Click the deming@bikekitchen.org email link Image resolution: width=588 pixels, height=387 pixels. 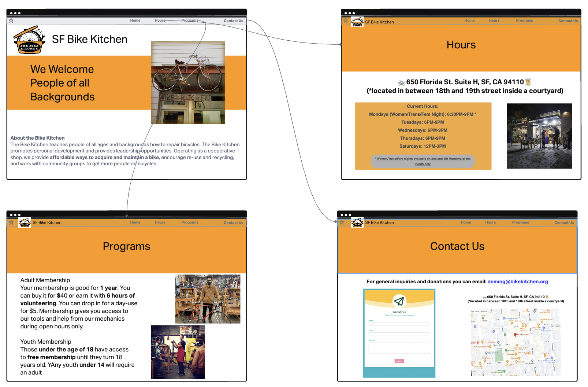point(517,281)
